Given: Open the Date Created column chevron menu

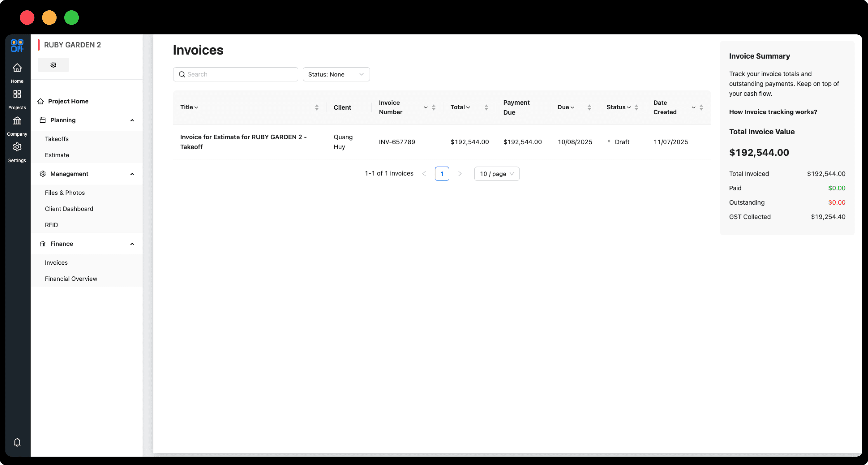Looking at the screenshot, I should [693, 107].
